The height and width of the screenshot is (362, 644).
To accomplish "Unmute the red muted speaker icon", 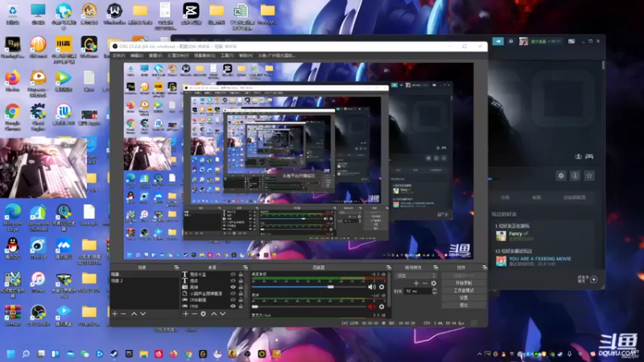I will point(372,306).
